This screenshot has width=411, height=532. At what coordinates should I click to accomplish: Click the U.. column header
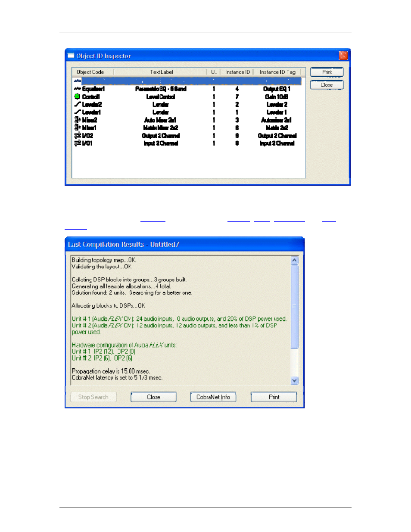[x=214, y=72]
